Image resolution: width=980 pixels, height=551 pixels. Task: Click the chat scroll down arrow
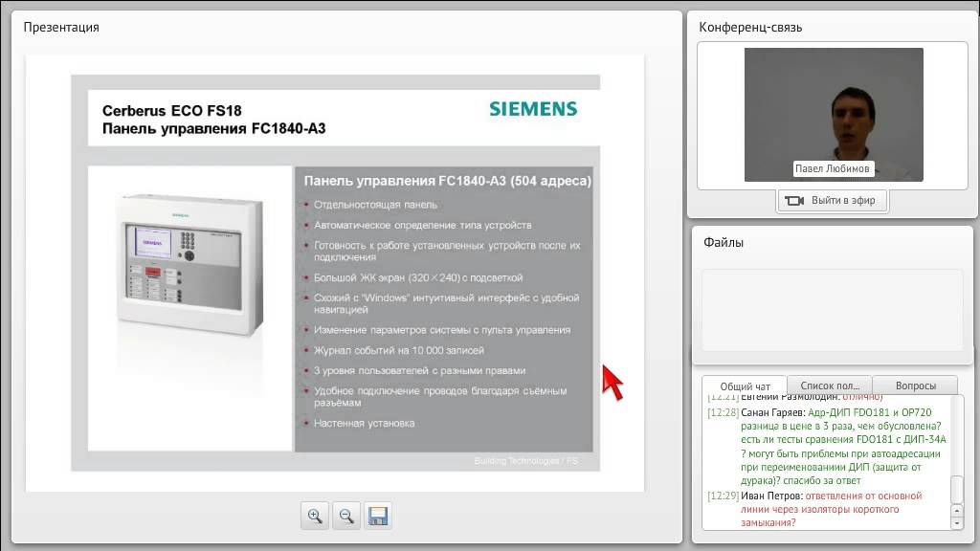(x=957, y=523)
